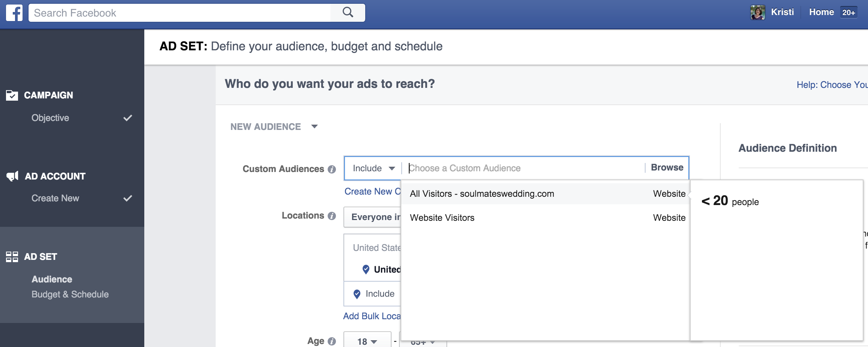
Task: Open Kristi's profile picture
Action: 758,12
